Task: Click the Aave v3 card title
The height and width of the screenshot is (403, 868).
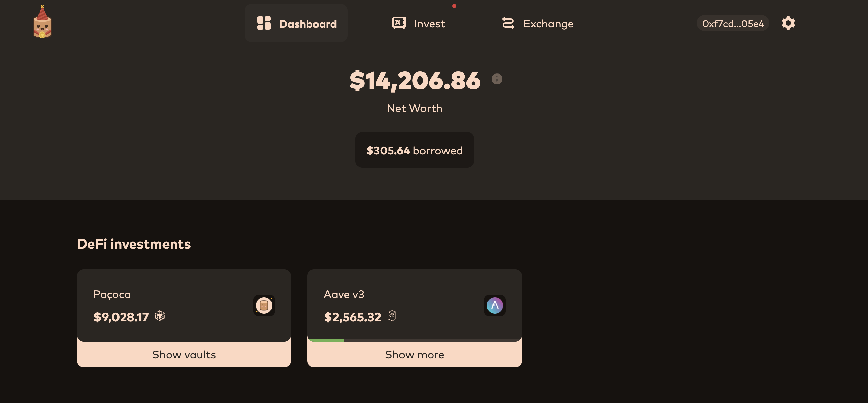Action: coord(344,294)
